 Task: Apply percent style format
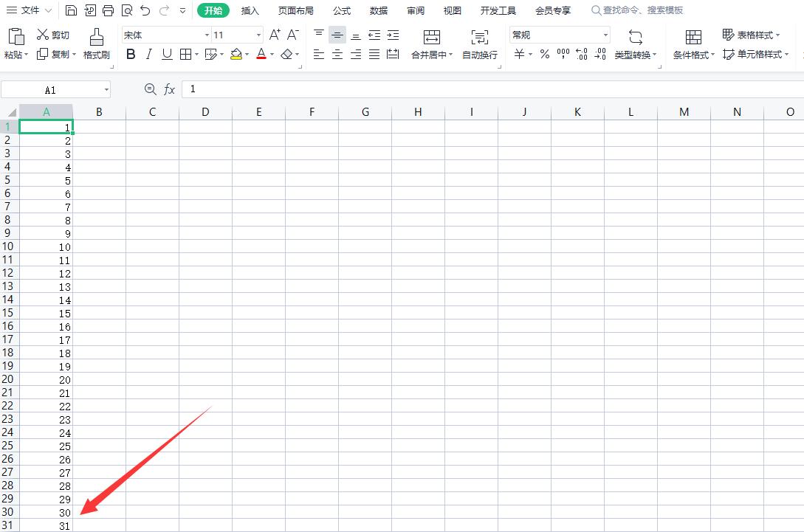point(545,54)
